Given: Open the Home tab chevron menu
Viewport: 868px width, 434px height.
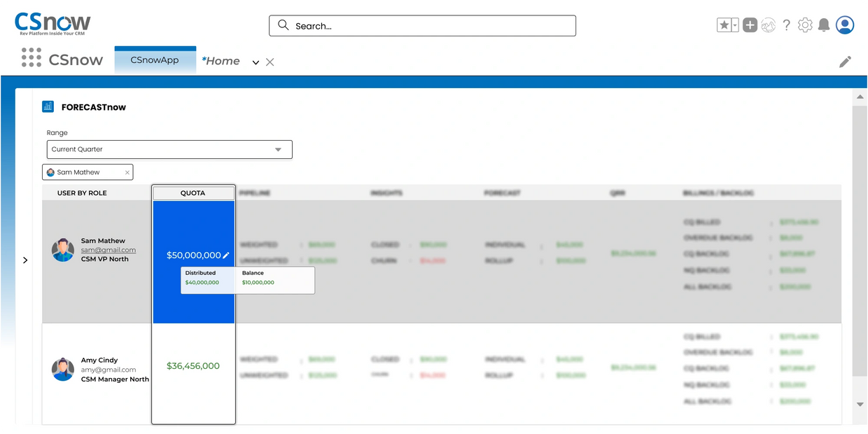Looking at the screenshot, I should [255, 62].
